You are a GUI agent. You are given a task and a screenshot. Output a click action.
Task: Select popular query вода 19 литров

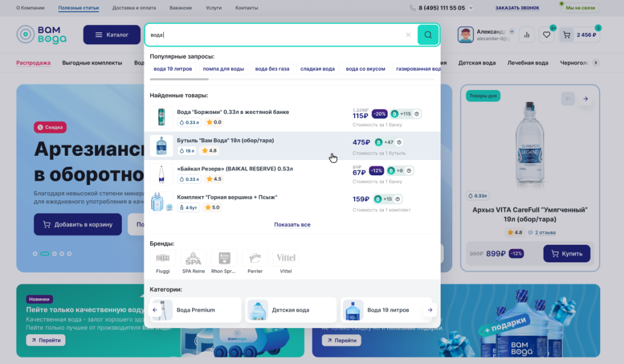(173, 69)
